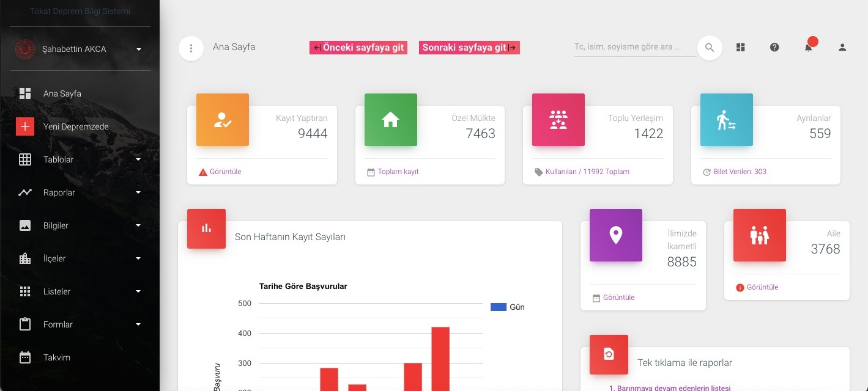
Task: Focus the Tc, isim search field
Action: 634,47
